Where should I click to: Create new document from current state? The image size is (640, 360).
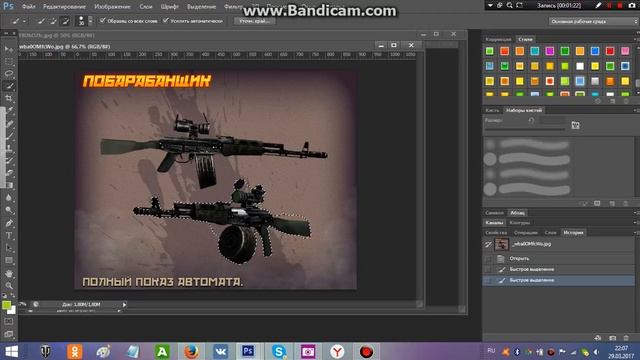(x=598, y=338)
